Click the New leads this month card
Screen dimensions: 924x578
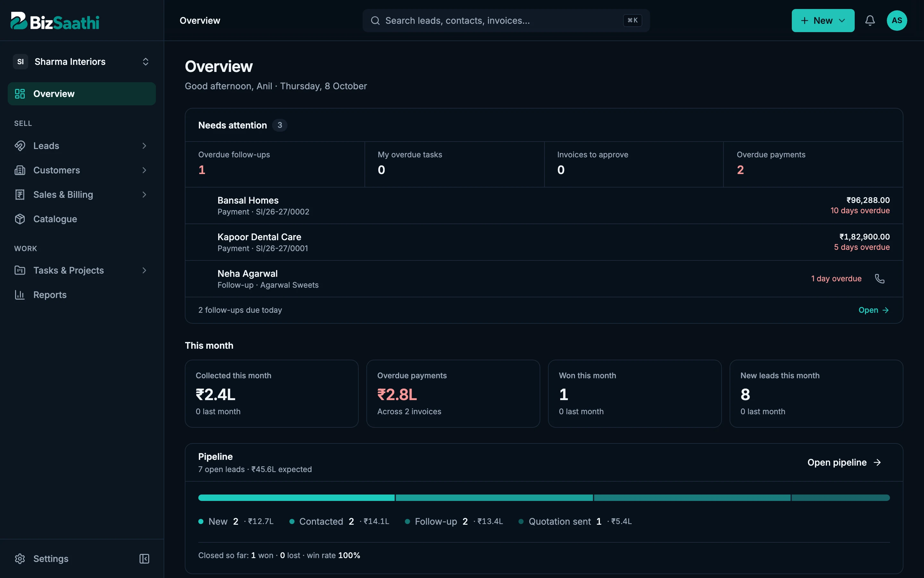pos(816,394)
